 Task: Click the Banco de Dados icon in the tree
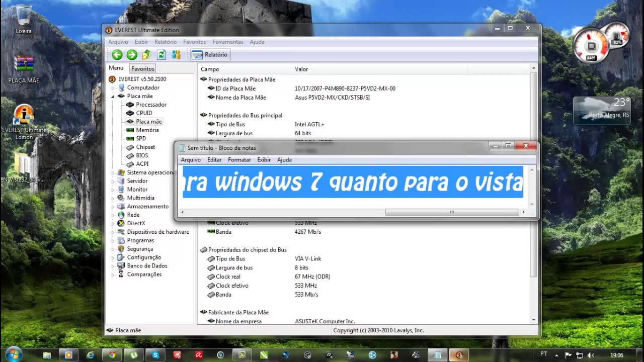121,266
